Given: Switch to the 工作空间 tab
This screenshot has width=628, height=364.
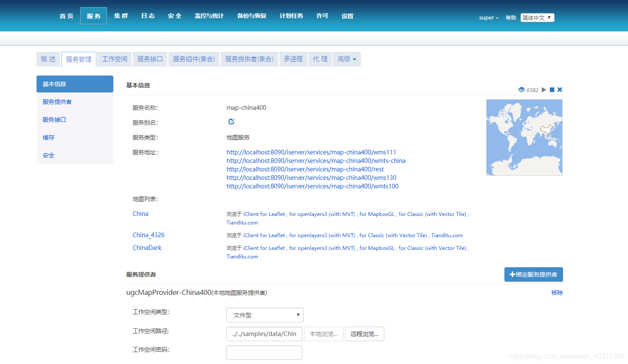Looking at the screenshot, I should pos(115,59).
